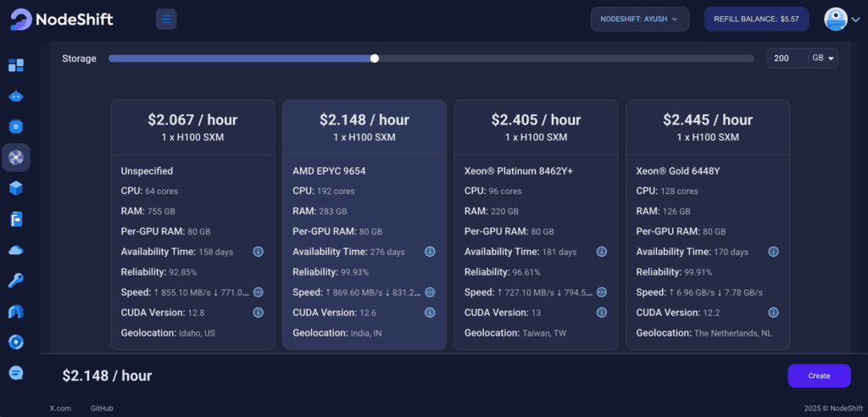This screenshot has height=417, width=868.
Task: Open the CPU chip icon in sidebar
Action: [16, 126]
